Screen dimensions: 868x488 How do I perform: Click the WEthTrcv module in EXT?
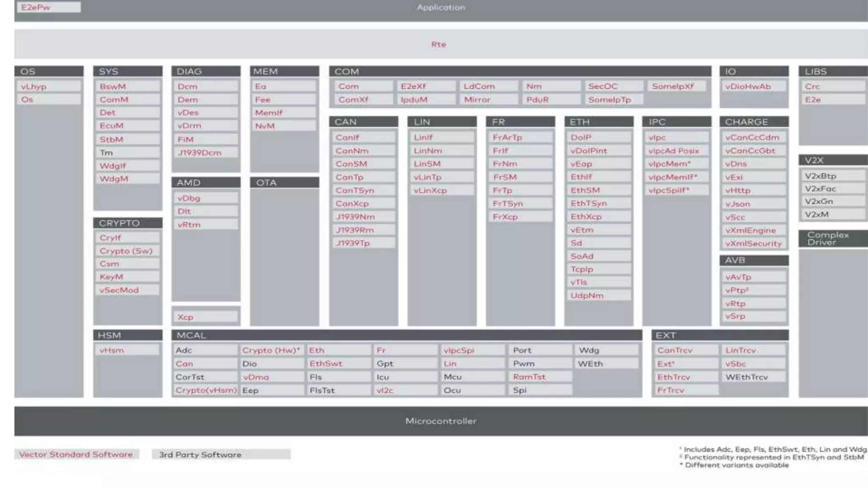point(754,377)
